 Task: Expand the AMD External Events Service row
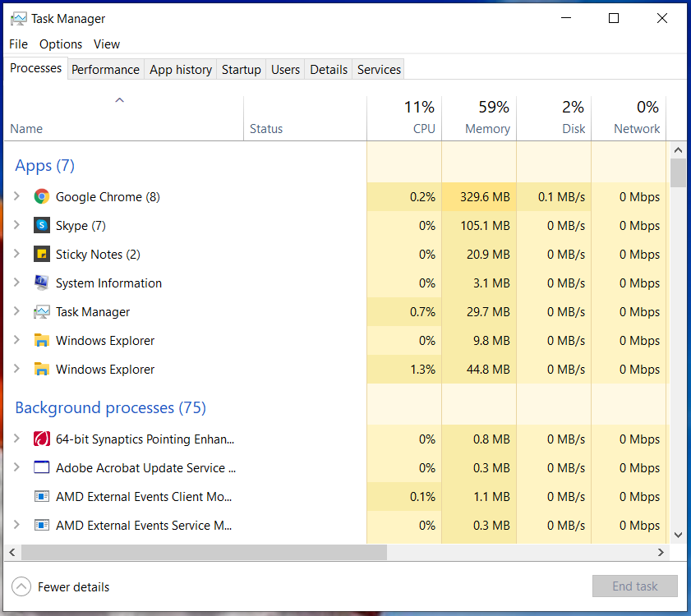pos(16,525)
